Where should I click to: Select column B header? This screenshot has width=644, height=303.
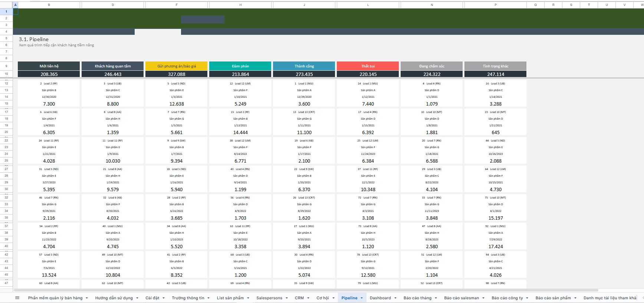[49, 5]
